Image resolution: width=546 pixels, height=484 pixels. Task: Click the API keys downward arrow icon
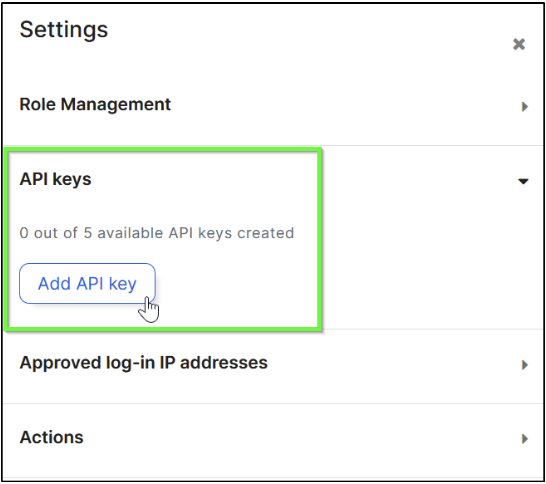click(523, 181)
